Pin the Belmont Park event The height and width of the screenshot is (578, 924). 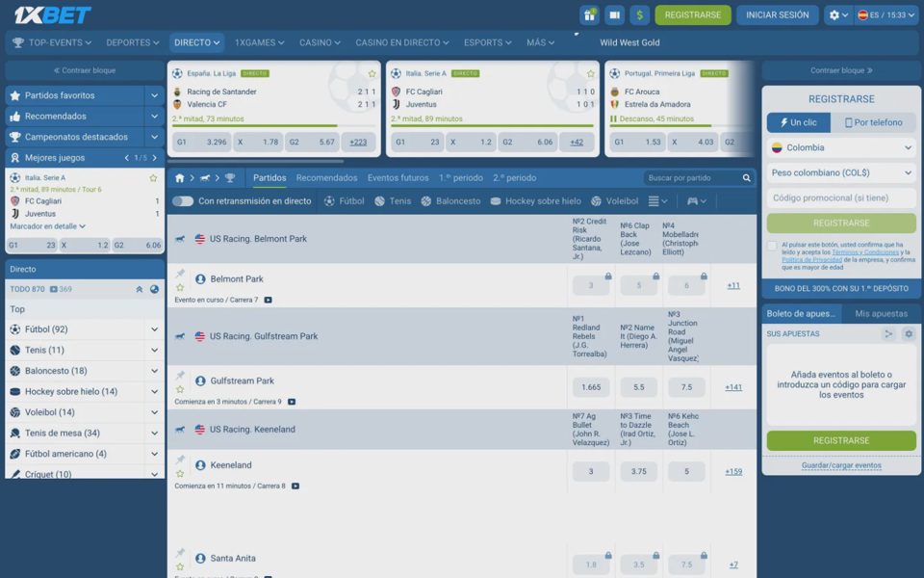coord(180,274)
